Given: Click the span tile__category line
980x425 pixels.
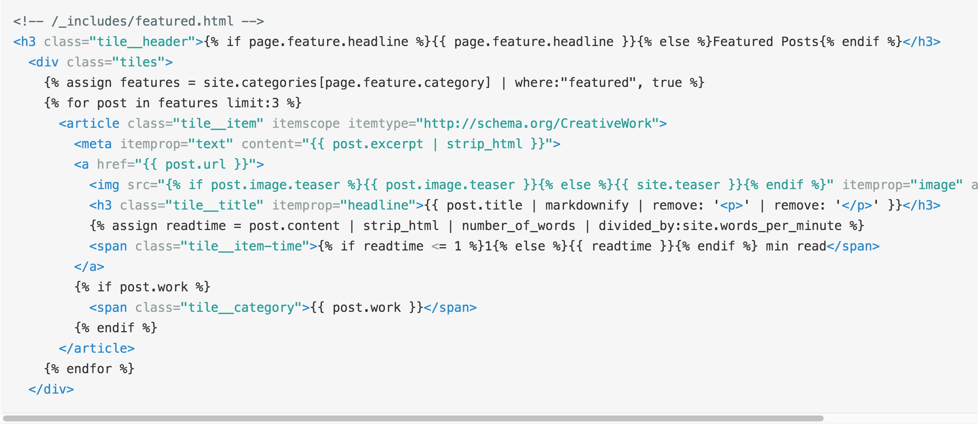Looking at the screenshot, I should click(283, 307).
